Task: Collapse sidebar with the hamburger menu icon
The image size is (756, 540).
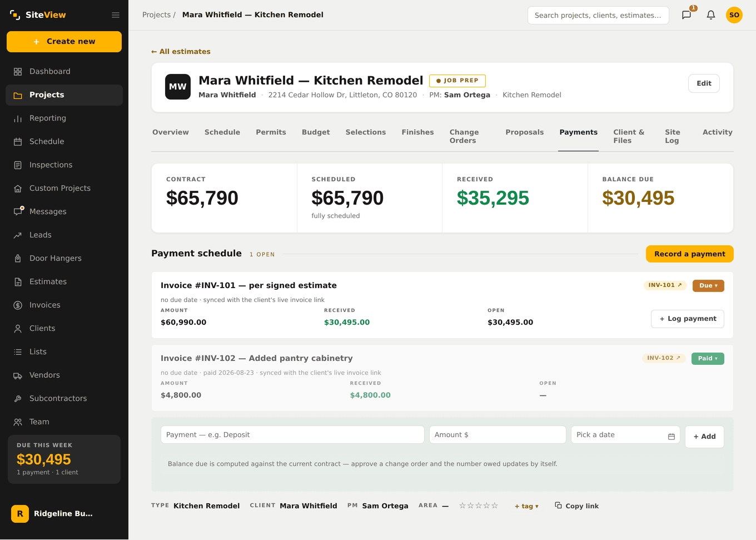Action: [116, 15]
